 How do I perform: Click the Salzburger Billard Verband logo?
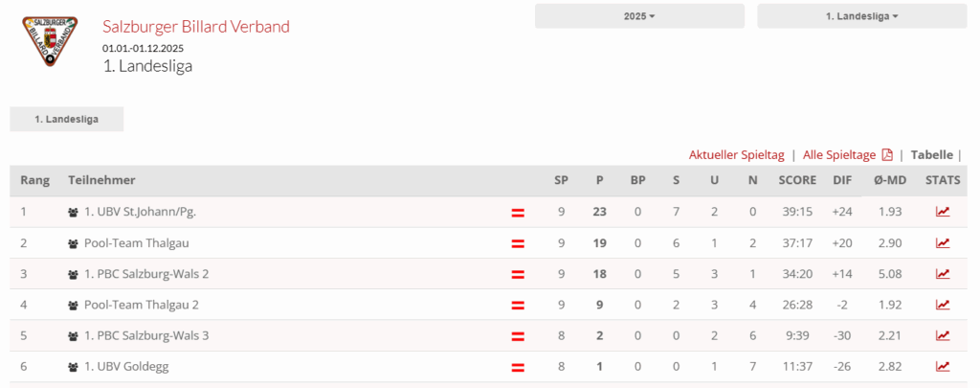(x=51, y=41)
